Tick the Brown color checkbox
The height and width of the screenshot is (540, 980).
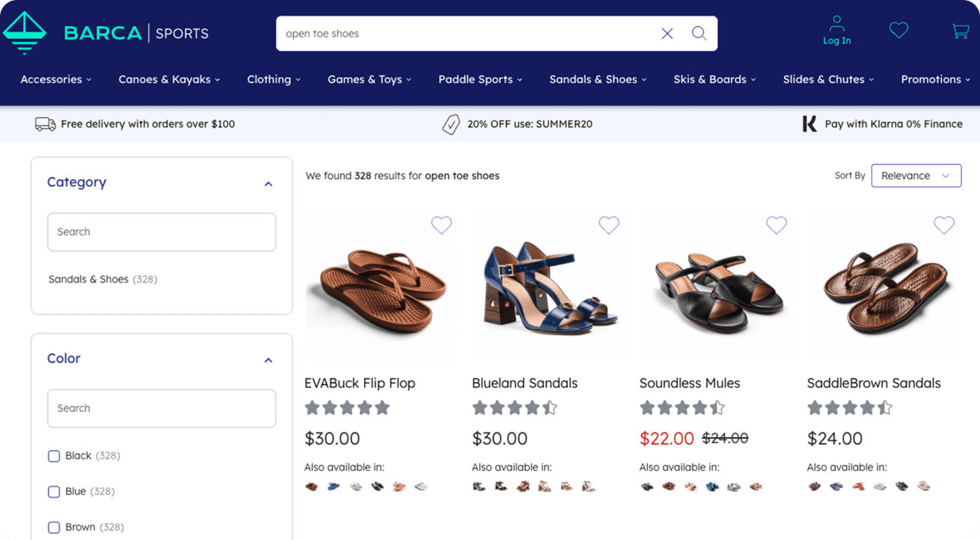(x=54, y=527)
